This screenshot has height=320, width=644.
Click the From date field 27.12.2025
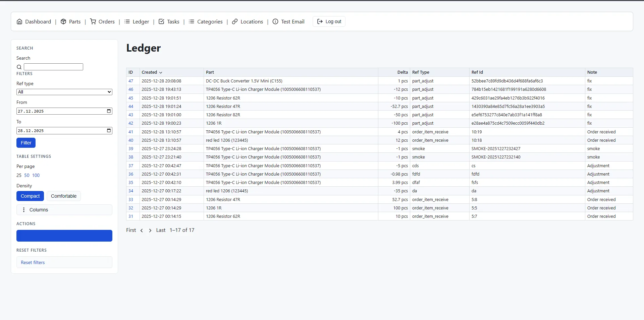pyautogui.click(x=64, y=111)
